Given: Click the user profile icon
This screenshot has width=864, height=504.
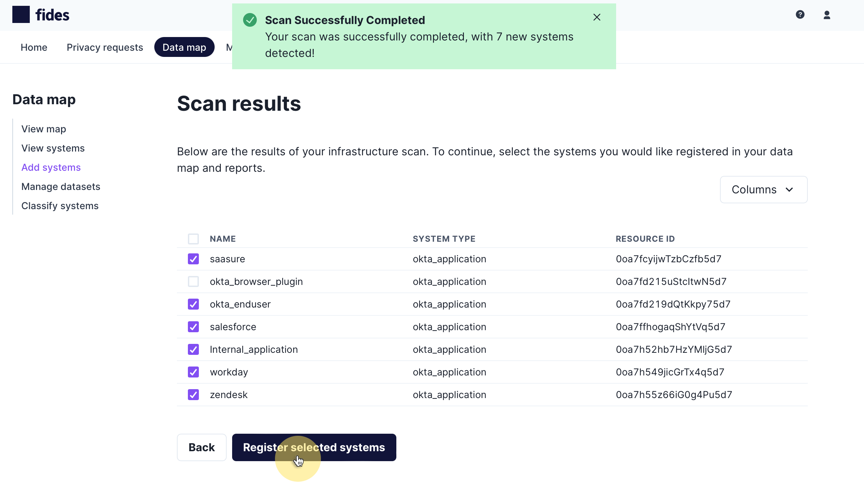Looking at the screenshot, I should coord(827,14).
